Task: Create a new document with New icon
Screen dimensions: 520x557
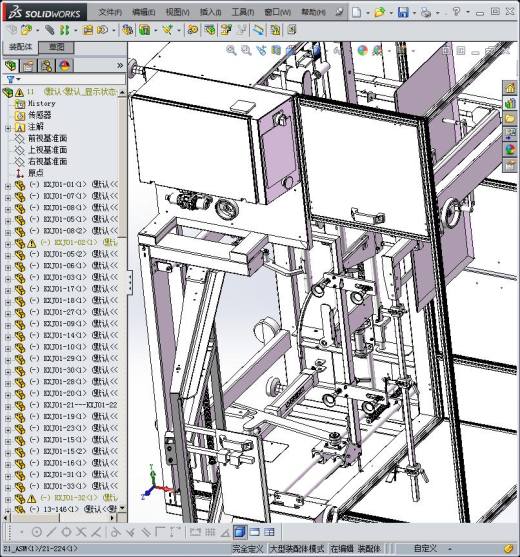Action: (x=356, y=12)
